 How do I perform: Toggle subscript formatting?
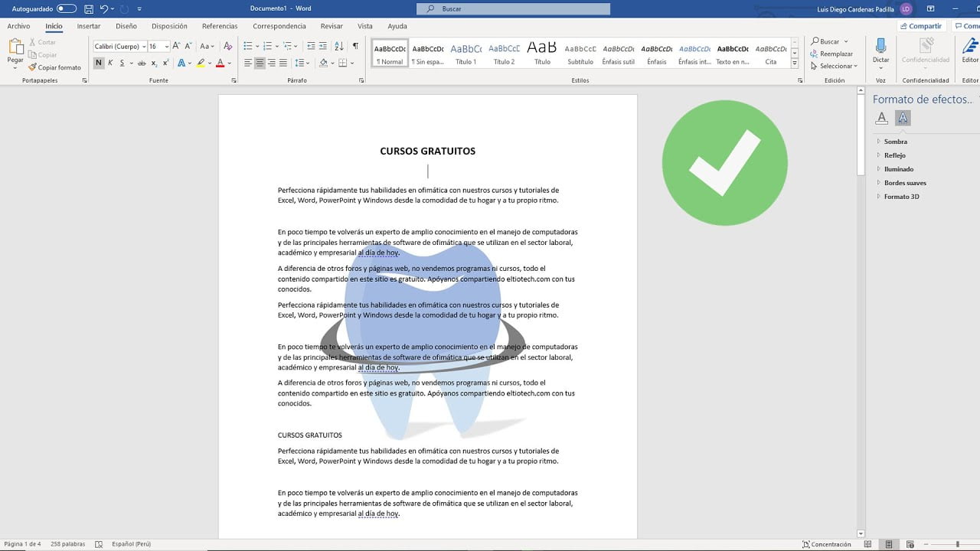[153, 63]
